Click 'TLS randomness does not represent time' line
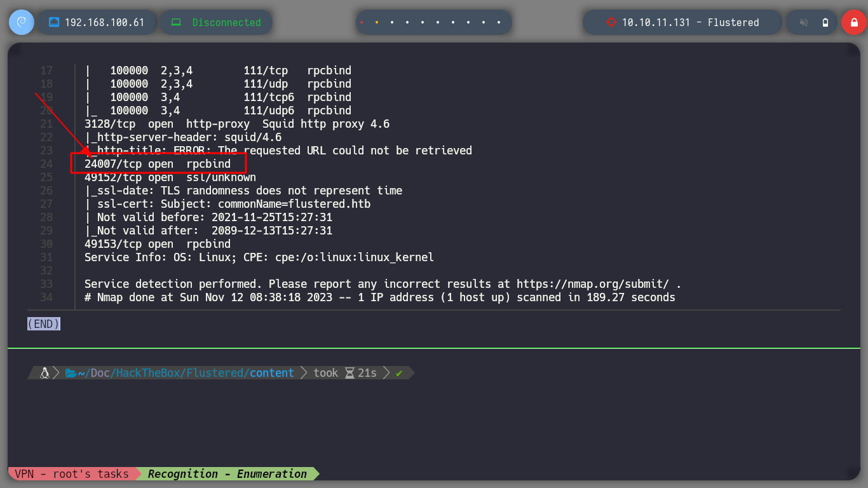This screenshot has width=868, height=488. [243, 191]
